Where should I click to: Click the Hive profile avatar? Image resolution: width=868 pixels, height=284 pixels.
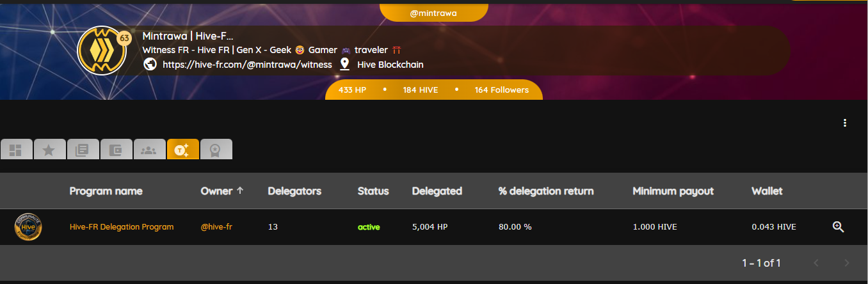pyautogui.click(x=101, y=51)
